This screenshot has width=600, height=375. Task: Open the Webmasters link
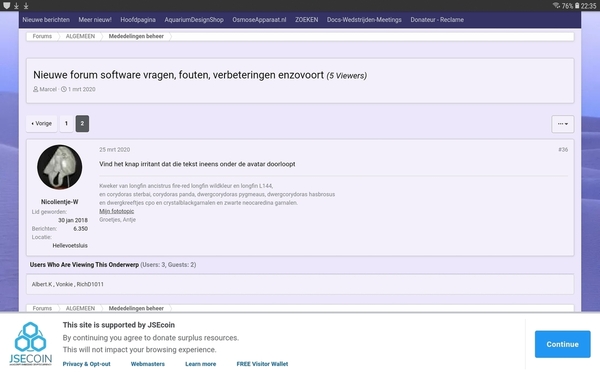tap(148, 364)
